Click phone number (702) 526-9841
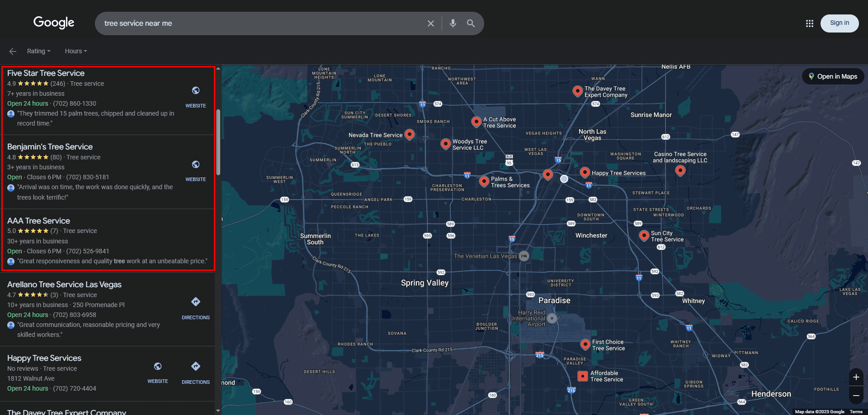Screen dimensions: 868x415 (x=88, y=251)
